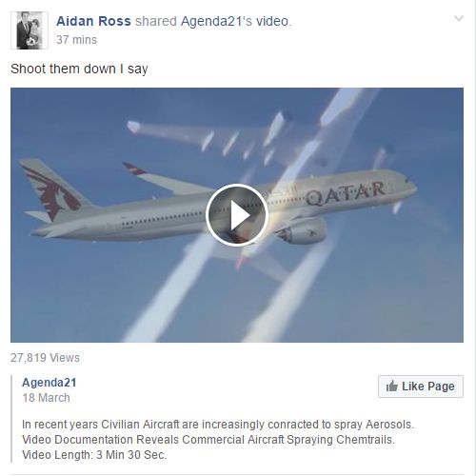Click the "In recent years Civilian Aircraft" line
476x476 pixels.
coord(218,425)
